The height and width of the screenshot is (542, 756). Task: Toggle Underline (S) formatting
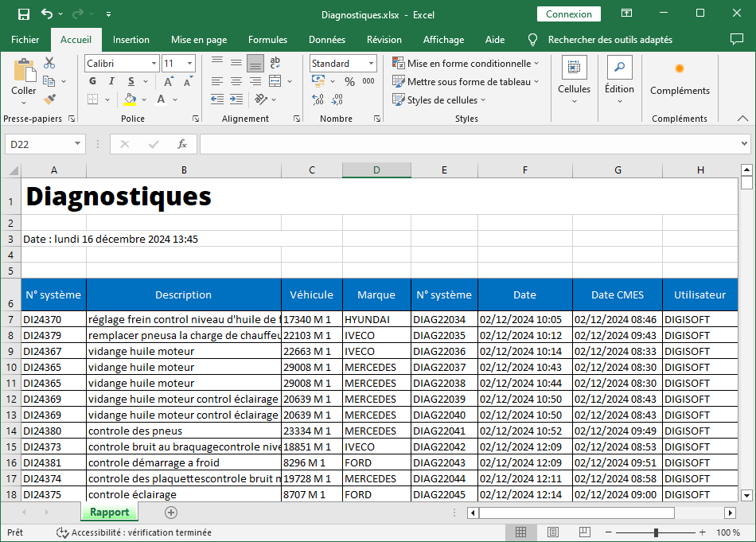(x=131, y=81)
